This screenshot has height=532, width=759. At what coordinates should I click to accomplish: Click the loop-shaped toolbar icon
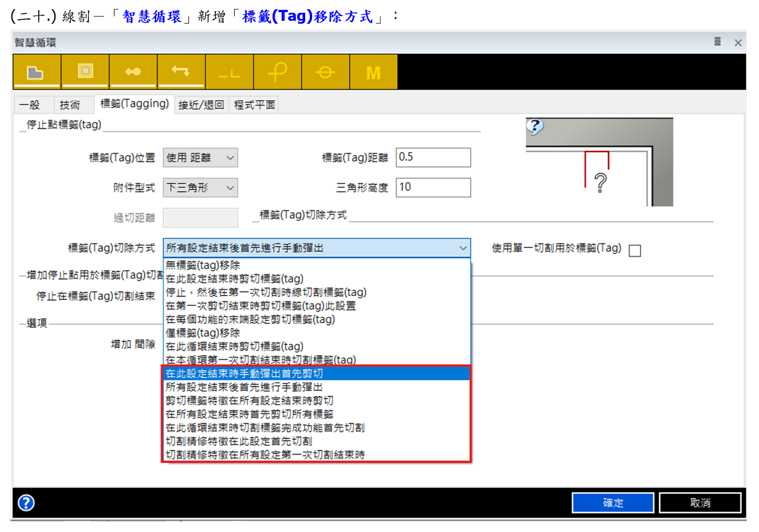click(x=277, y=72)
